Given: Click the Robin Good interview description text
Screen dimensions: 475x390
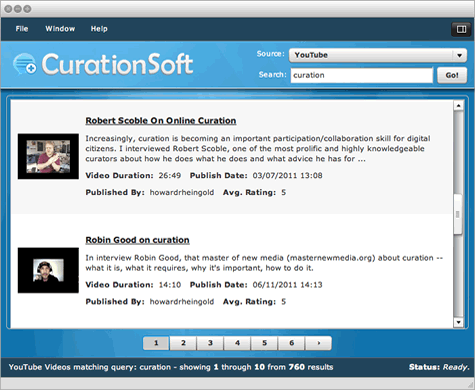Looking at the screenshot, I should point(264,263).
